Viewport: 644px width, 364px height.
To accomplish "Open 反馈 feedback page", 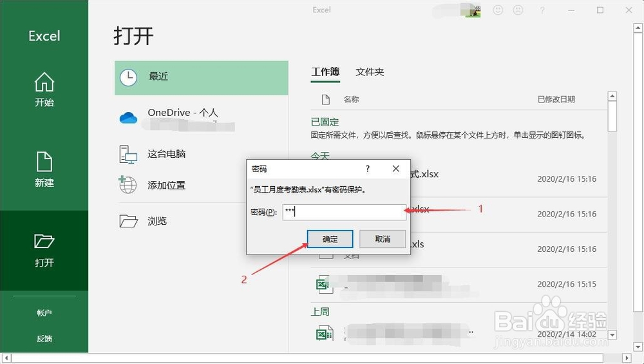I will [x=44, y=338].
